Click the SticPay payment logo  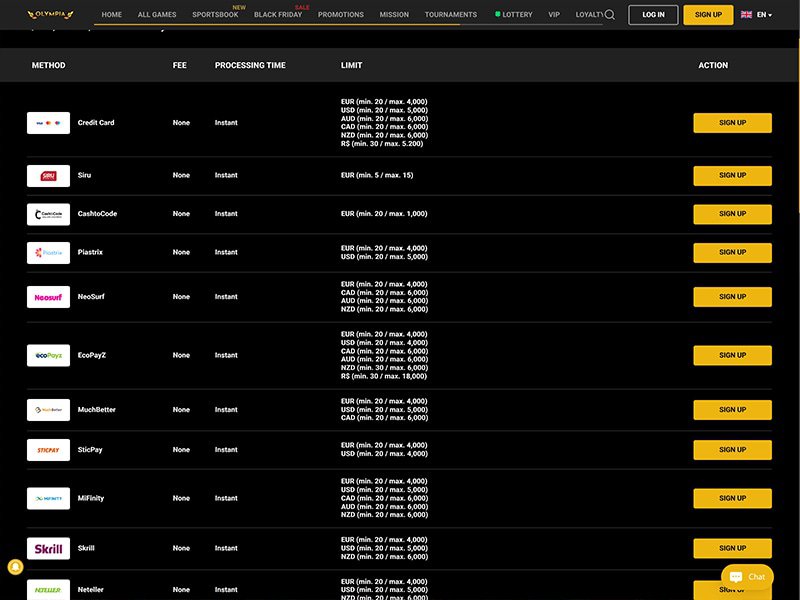(48, 450)
